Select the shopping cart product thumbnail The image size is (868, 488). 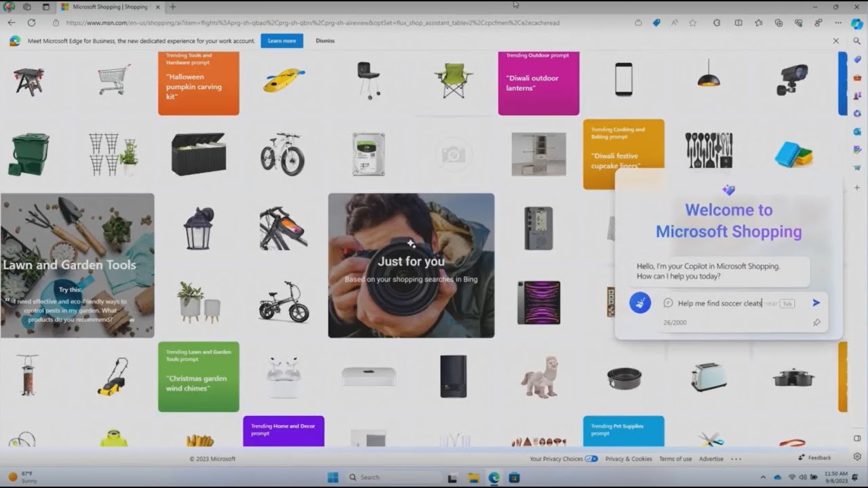point(114,80)
